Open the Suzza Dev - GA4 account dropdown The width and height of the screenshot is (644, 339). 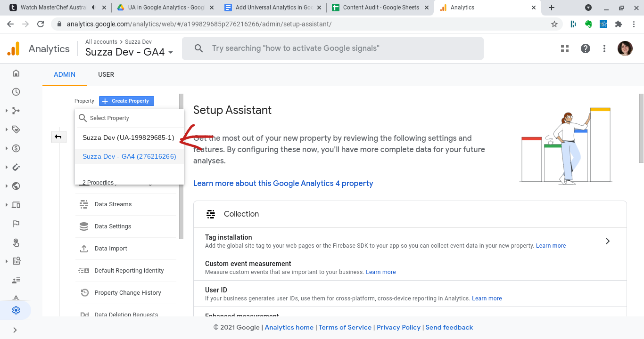point(129,52)
